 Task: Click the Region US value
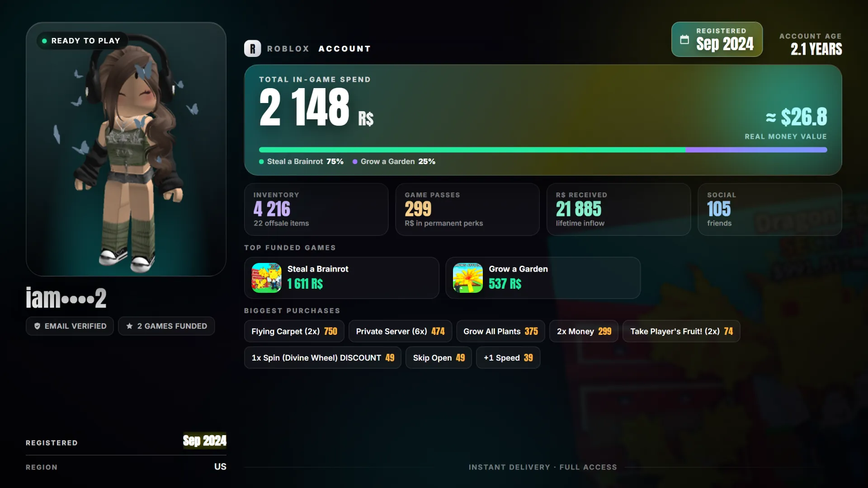pos(220,467)
